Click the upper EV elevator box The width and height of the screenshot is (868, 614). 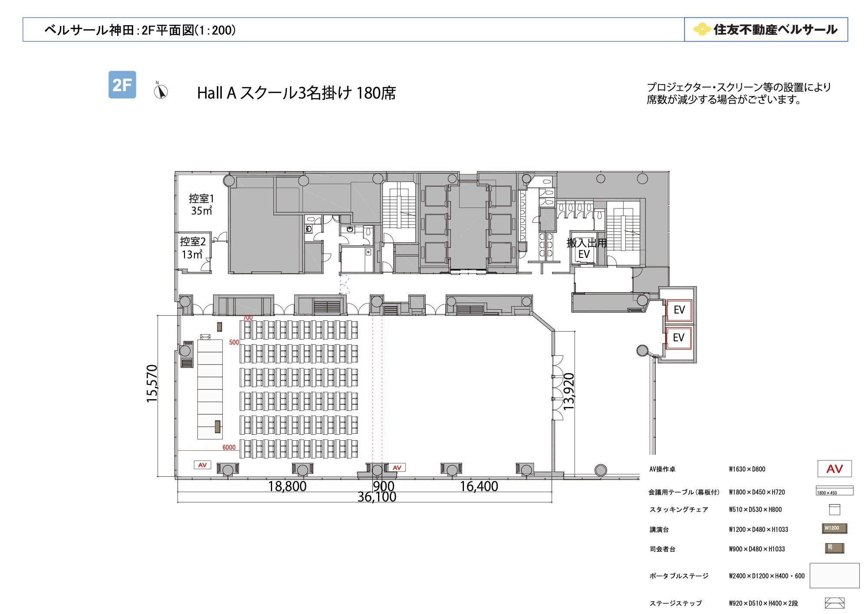click(679, 310)
